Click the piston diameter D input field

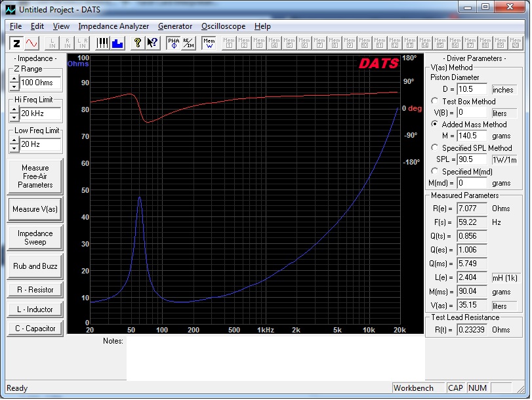point(472,89)
